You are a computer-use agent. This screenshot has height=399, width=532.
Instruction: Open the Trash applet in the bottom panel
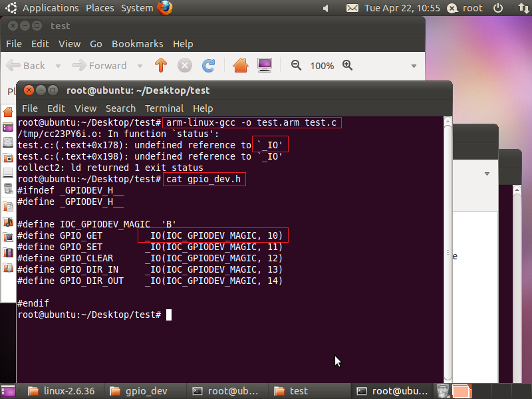[443, 391]
